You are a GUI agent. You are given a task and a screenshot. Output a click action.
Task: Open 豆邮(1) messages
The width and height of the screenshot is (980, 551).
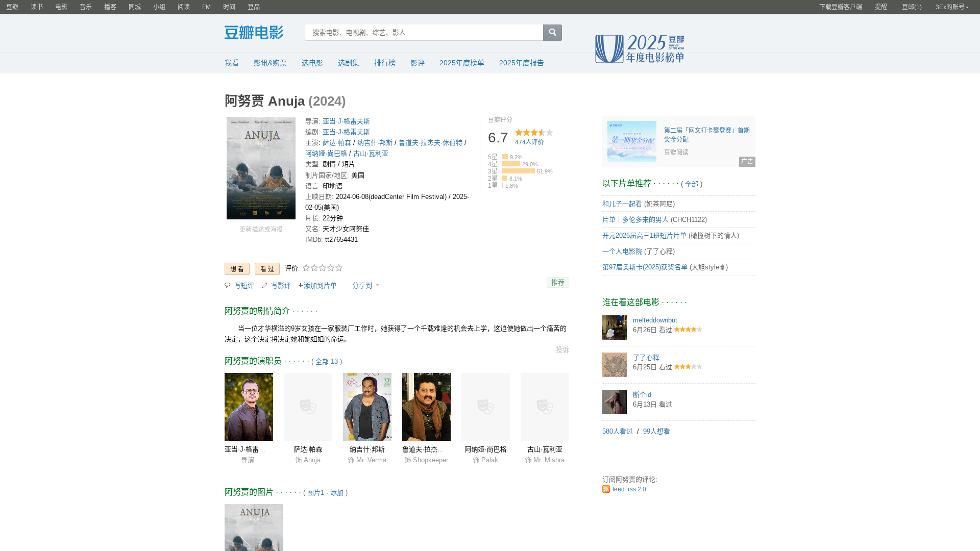[x=912, y=7]
